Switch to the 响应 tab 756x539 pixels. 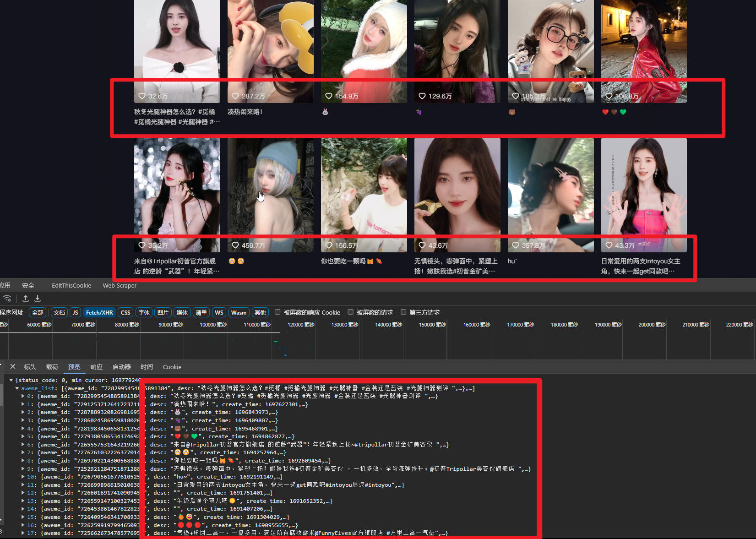tap(96, 367)
